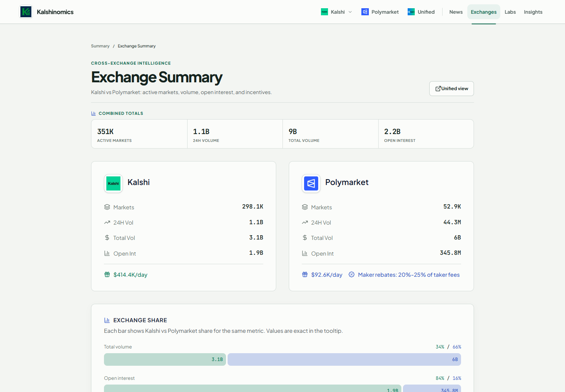Click Kalshi Markets value 298.1K
This screenshot has width=565, height=392.
pos(253,207)
